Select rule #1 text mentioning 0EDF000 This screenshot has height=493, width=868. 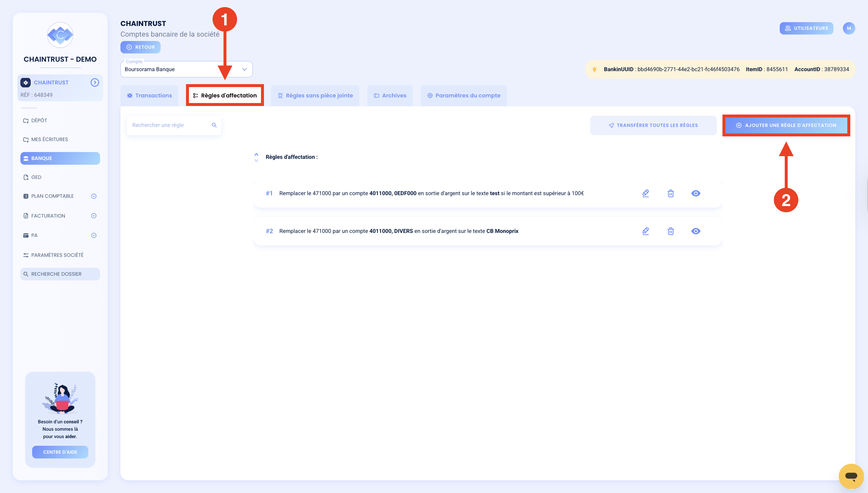tap(432, 194)
